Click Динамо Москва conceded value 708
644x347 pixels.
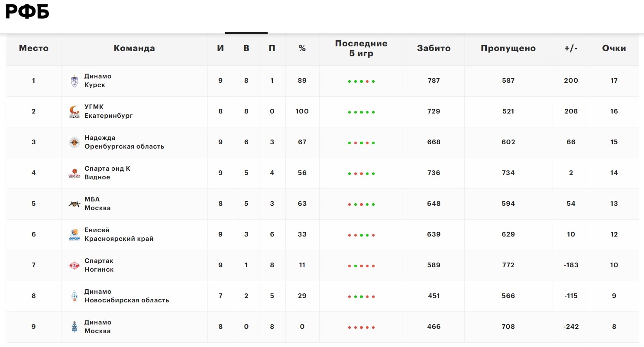(x=508, y=327)
